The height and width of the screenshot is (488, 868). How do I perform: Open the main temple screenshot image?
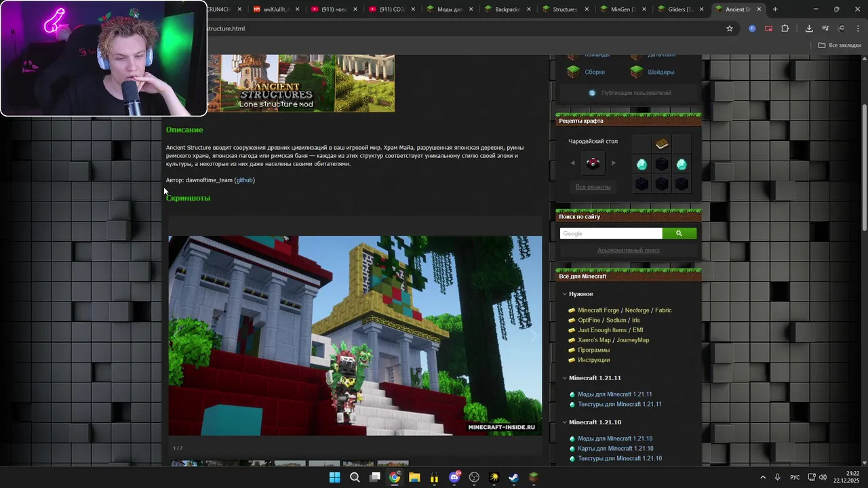pos(355,335)
